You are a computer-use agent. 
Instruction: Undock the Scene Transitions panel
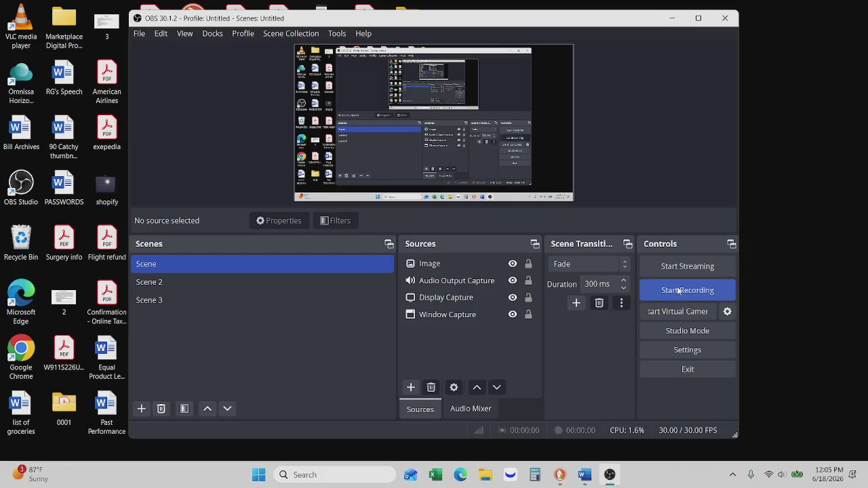point(627,244)
